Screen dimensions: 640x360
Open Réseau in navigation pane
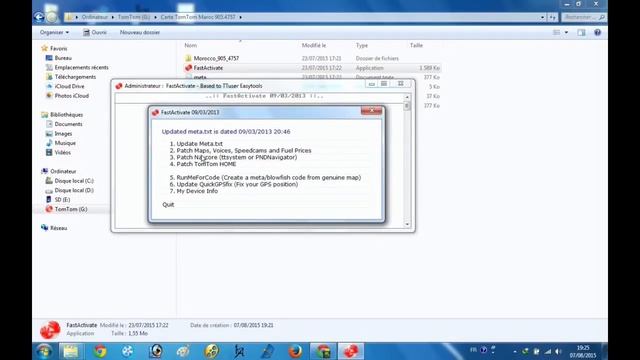tap(58, 228)
